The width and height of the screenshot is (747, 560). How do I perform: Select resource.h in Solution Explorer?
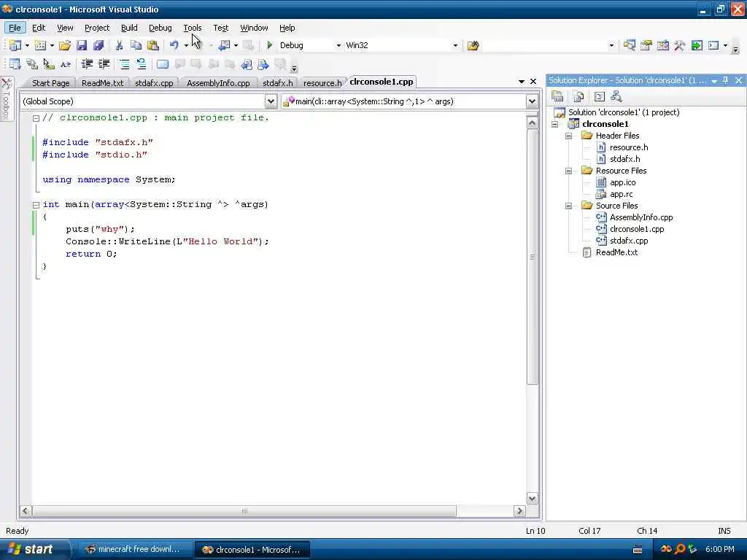(x=629, y=147)
